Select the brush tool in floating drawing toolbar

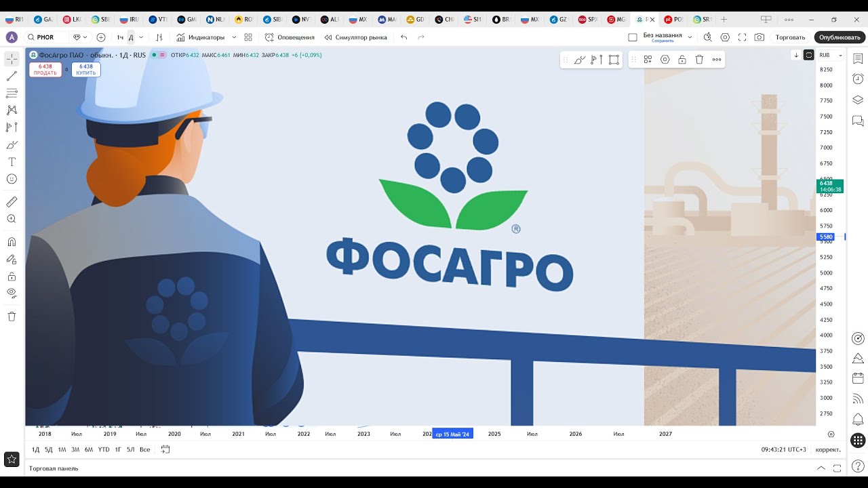(x=580, y=60)
